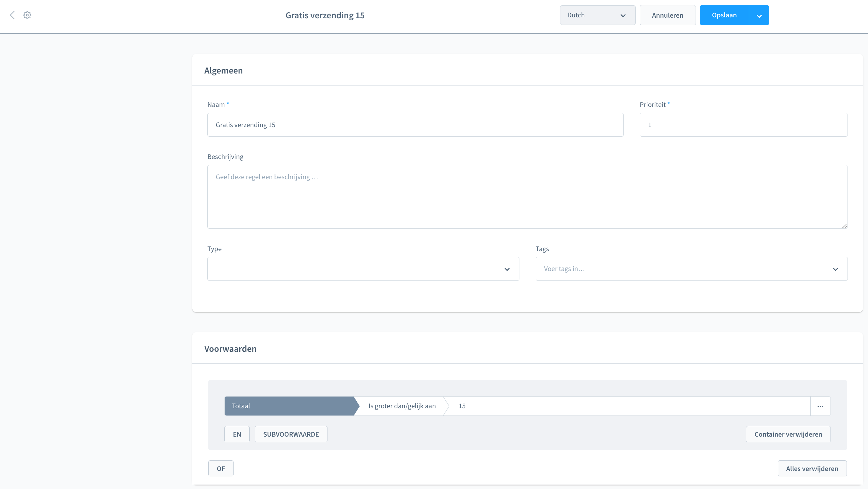Change the 'Is groter dan/gelijk aan' operator
The height and width of the screenshot is (489, 868).
coord(402,406)
